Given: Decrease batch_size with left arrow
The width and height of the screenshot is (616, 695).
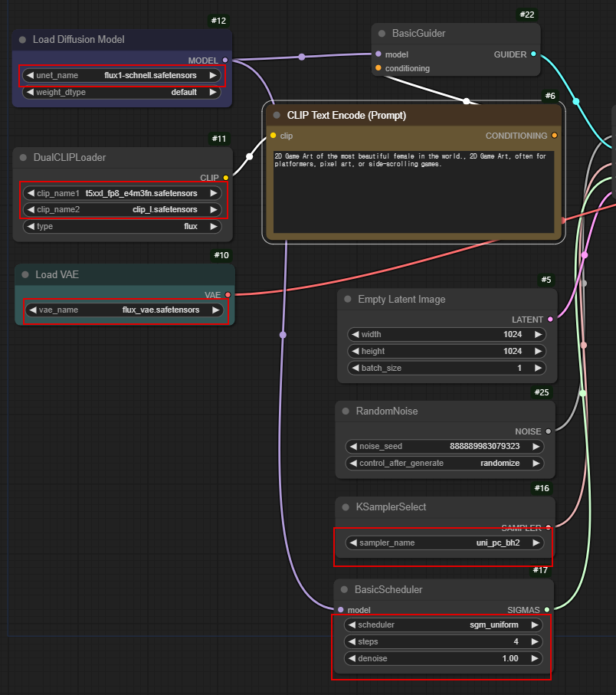Looking at the screenshot, I should click(x=356, y=368).
